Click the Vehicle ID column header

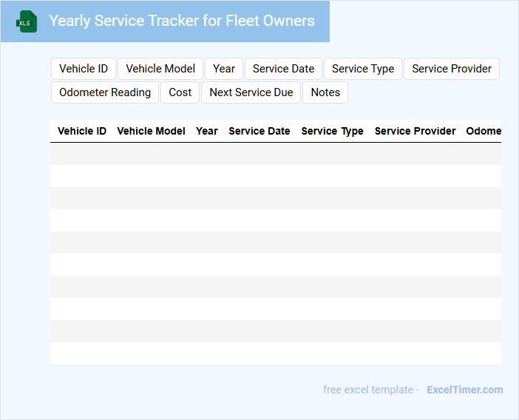pyautogui.click(x=82, y=131)
